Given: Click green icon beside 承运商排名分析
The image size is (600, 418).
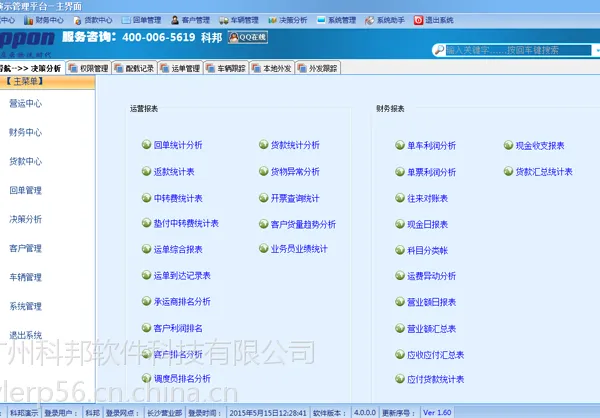Looking at the screenshot, I should 147,301.
